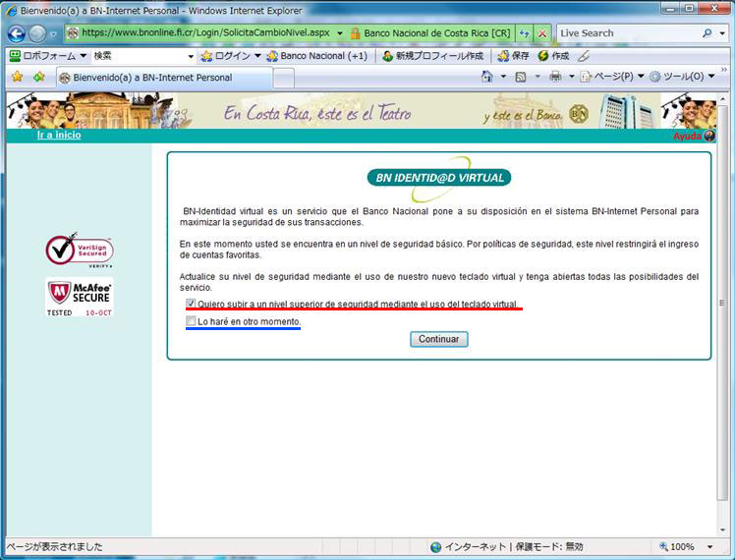Click the 検索 search field in RoboForm toolbar
The image size is (735, 560).
pyautogui.click(x=139, y=56)
